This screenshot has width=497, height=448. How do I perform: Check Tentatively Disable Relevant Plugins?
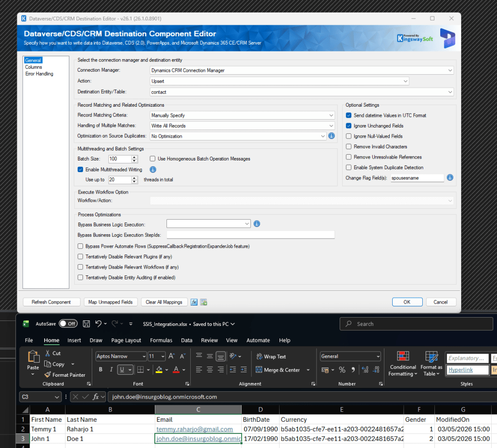pos(81,256)
